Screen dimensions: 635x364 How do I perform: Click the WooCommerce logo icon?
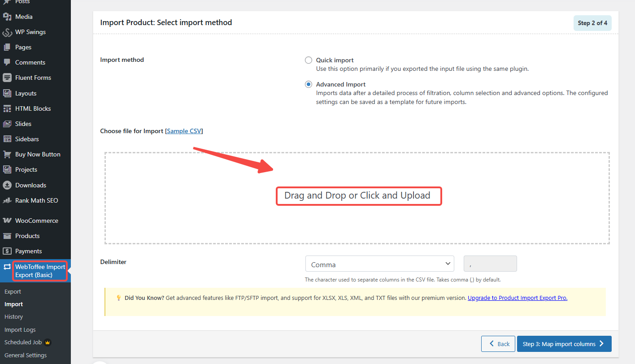(x=7, y=221)
